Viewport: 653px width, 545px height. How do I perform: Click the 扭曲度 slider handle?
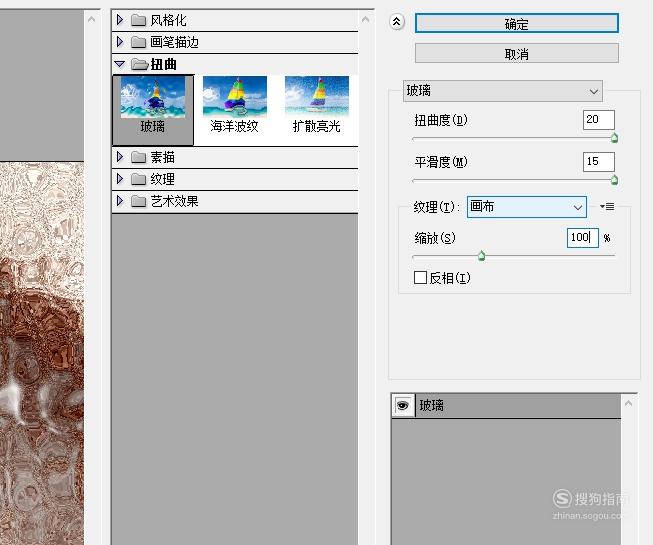[614, 138]
